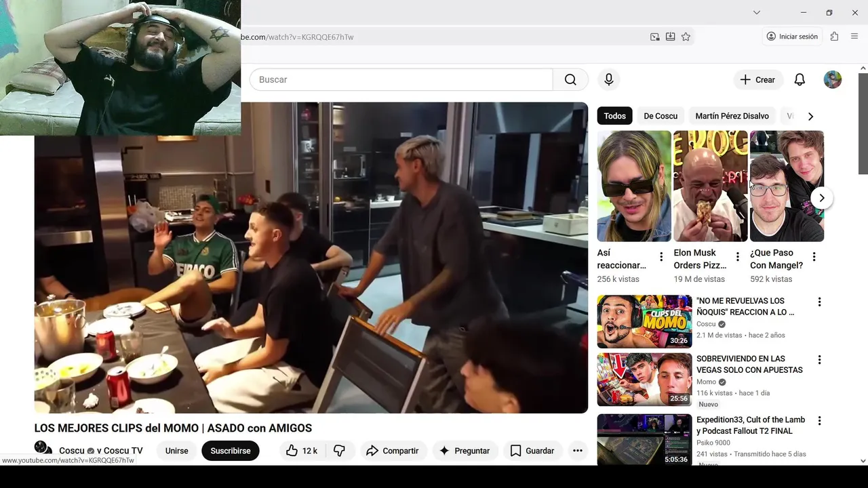Advance the Shorts carousel to the next videos
This screenshot has height=488, width=868.
822,198
